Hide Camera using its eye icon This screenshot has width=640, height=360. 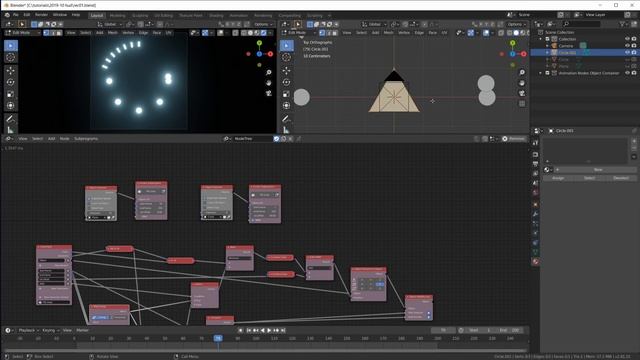pos(627,46)
